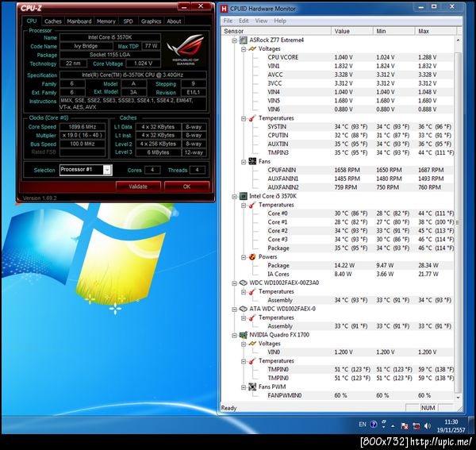Open the File menu in HWMonitor
Viewport: 476px width, 450px height.
228,21
